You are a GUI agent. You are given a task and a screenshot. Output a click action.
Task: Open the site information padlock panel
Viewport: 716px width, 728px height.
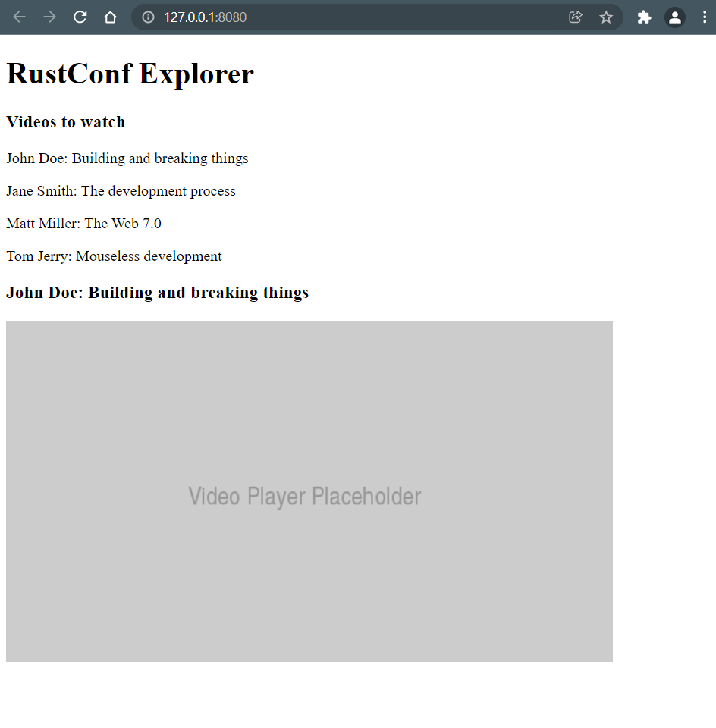pyautogui.click(x=147, y=17)
